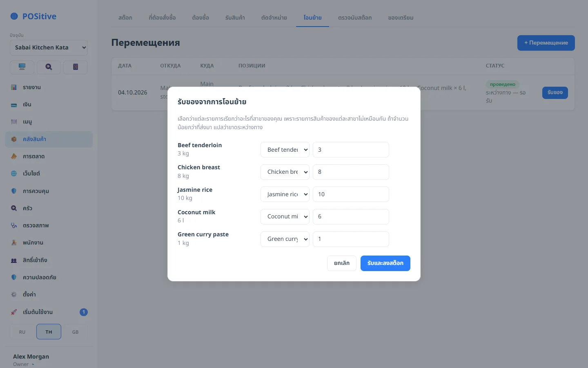588x368 pixels.
Task: Open the Chicken breast item dropdown
Action: point(285,172)
